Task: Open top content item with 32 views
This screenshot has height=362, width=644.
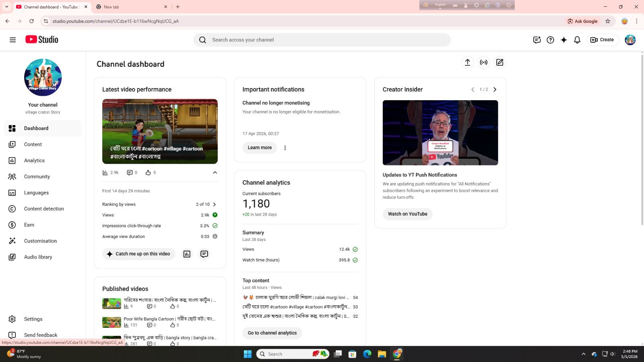Action: point(300,316)
